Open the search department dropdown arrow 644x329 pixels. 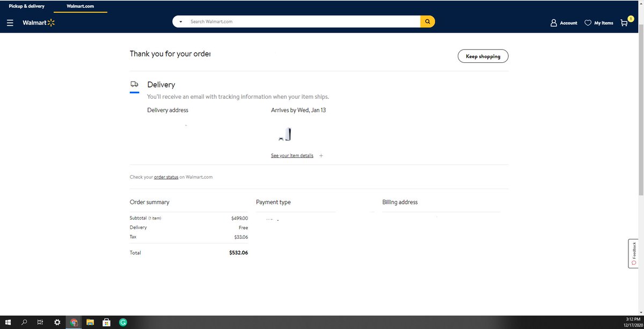[x=181, y=22]
